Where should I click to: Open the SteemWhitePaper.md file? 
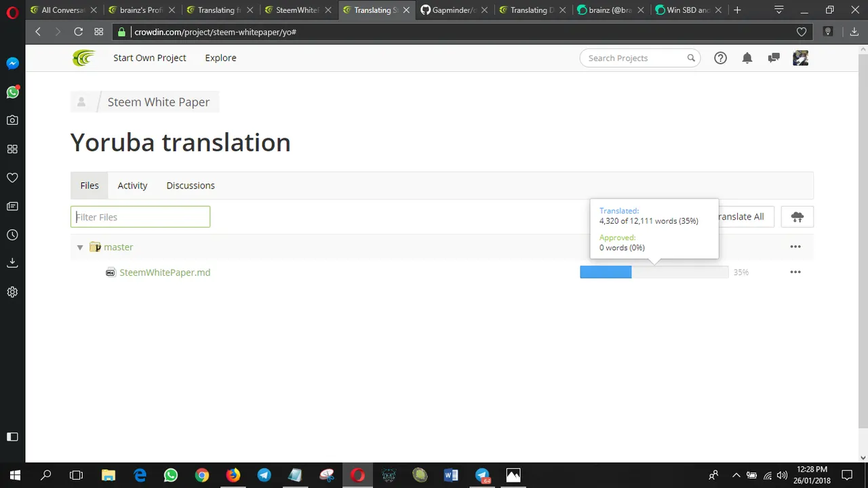[165, 272]
